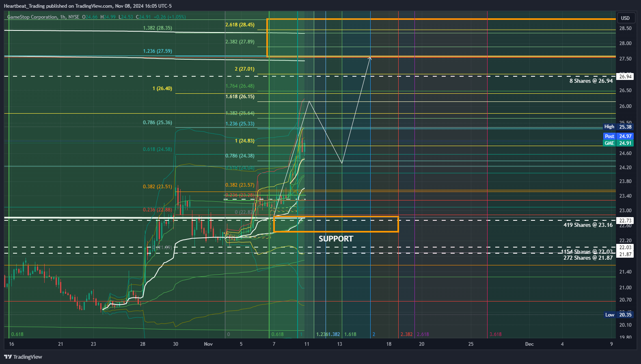Viewport: 641px width, 364px height.
Task: Select the 2.618 (28.45) fib label
Action: (240, 25)
